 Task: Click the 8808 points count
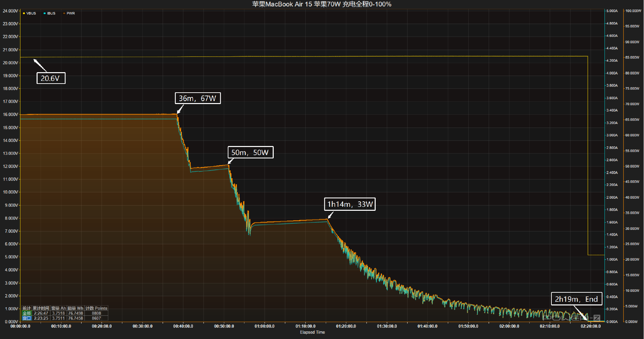point(96,313)
